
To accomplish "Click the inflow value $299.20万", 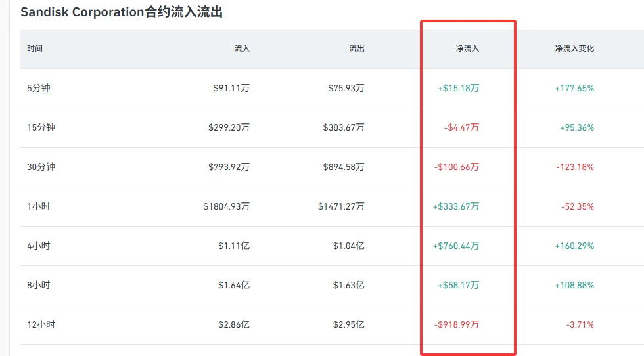I will (x=229, y=127).
